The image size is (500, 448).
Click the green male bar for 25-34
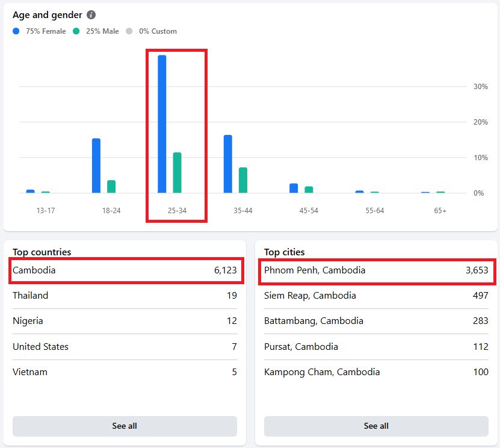[177, 173]
